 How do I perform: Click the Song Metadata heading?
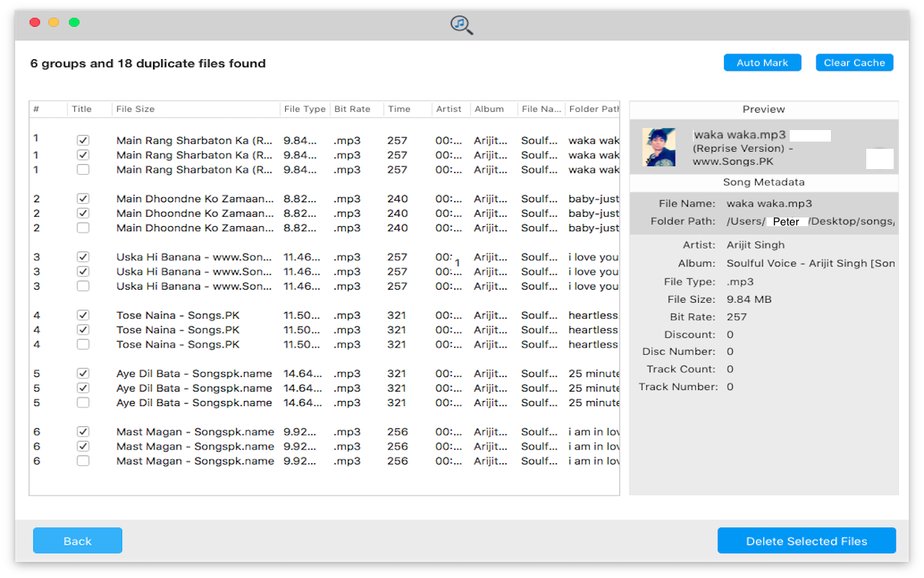(x=764, y=183)
